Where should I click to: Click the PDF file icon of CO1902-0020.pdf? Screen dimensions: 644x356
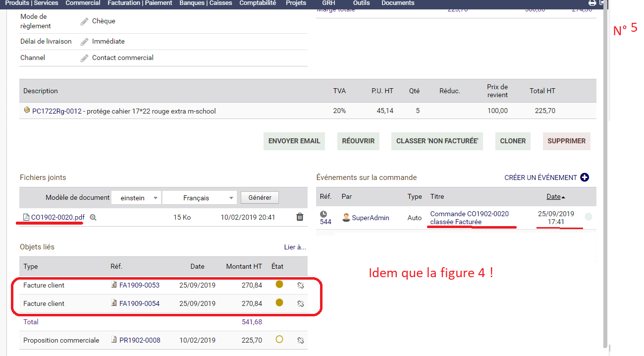(26, 217)
